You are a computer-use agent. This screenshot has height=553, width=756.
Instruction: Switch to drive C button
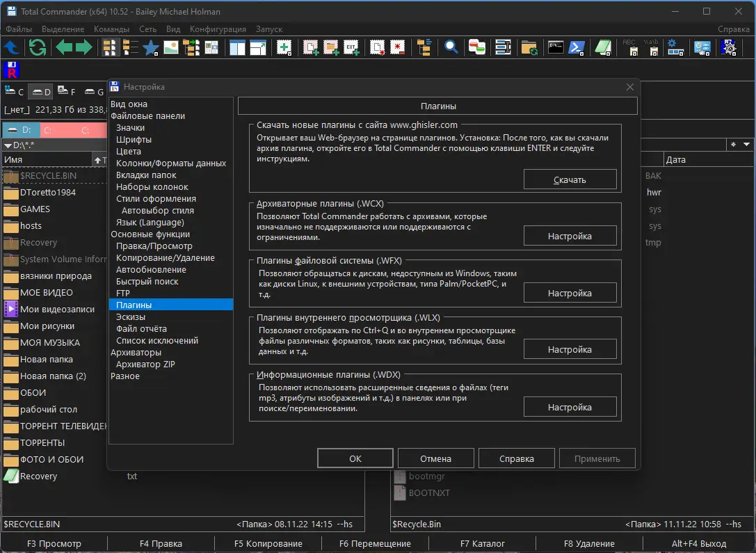(x=14, y=92)
